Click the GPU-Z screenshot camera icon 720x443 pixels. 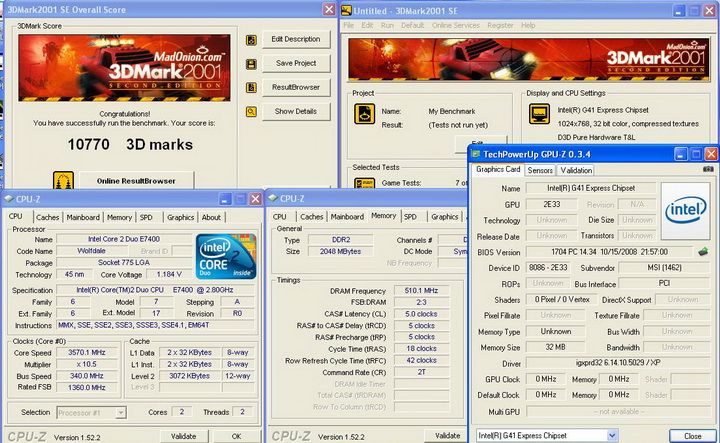click(708, 169)
